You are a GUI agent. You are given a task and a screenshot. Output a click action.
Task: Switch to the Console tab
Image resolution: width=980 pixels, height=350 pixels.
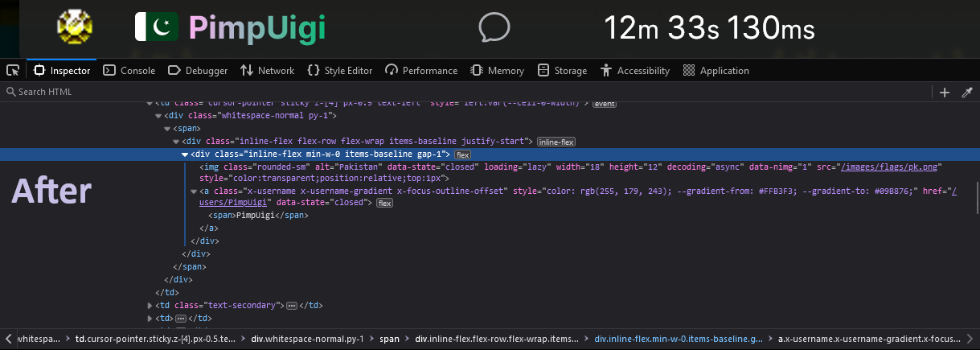point(129,71)
